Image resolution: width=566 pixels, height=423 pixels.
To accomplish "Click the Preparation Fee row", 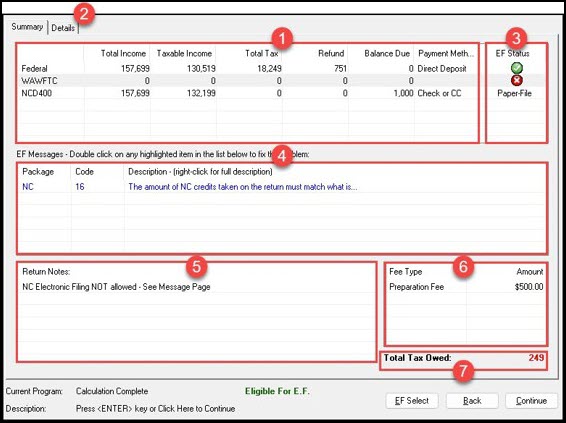I will point(466,287).
